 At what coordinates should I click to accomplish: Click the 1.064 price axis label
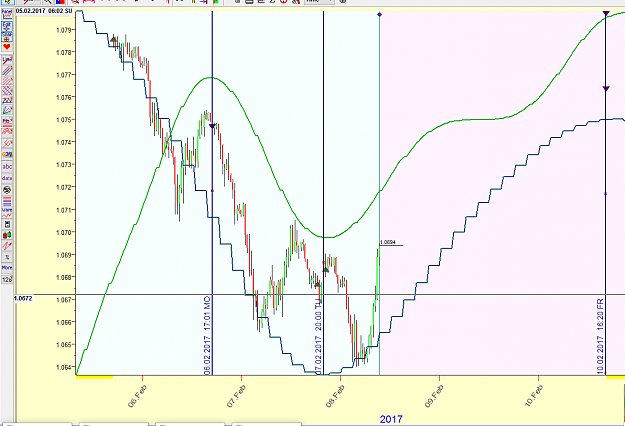pyautogui.click(x=64, y=367)
